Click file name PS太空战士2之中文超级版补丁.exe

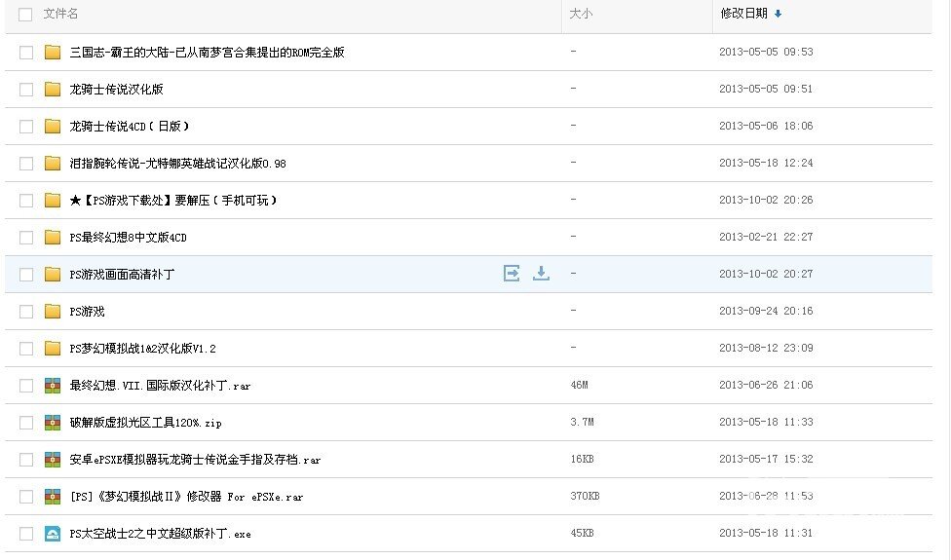(160, 534)
